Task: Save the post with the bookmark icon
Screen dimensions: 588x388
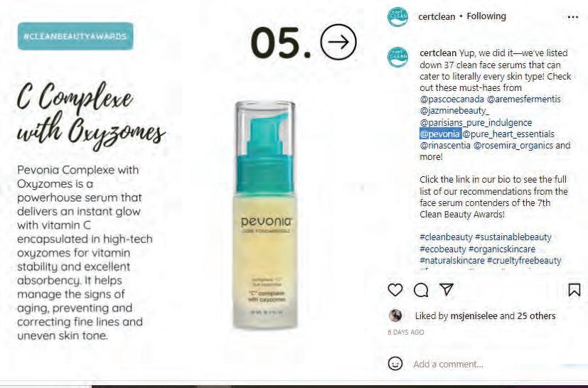Action: [574, 290]
